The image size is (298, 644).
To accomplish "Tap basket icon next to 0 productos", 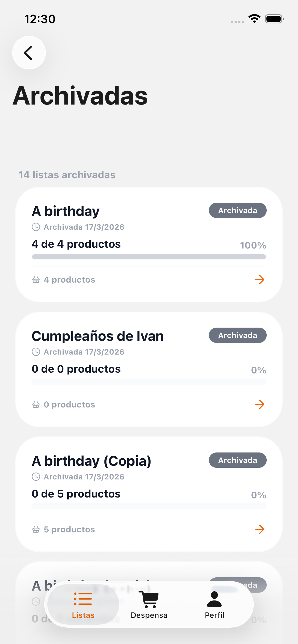I will coord(36,405).
